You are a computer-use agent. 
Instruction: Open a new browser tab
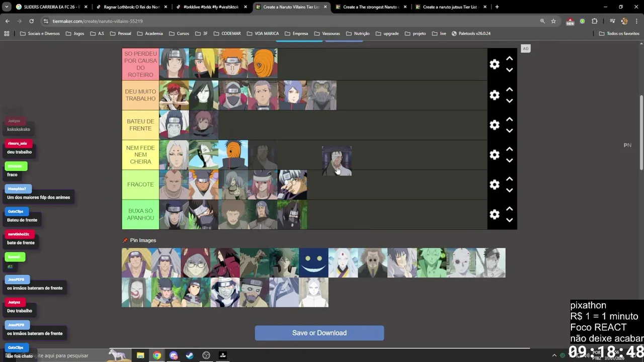[x=497, y=7]
